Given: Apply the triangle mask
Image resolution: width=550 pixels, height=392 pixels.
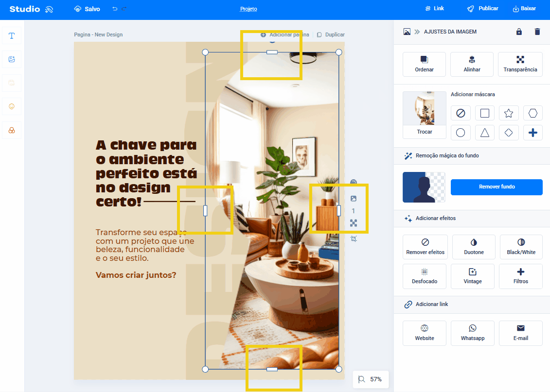Looking at the screenshot, I should pyautogui.click(x=485, y=133).
